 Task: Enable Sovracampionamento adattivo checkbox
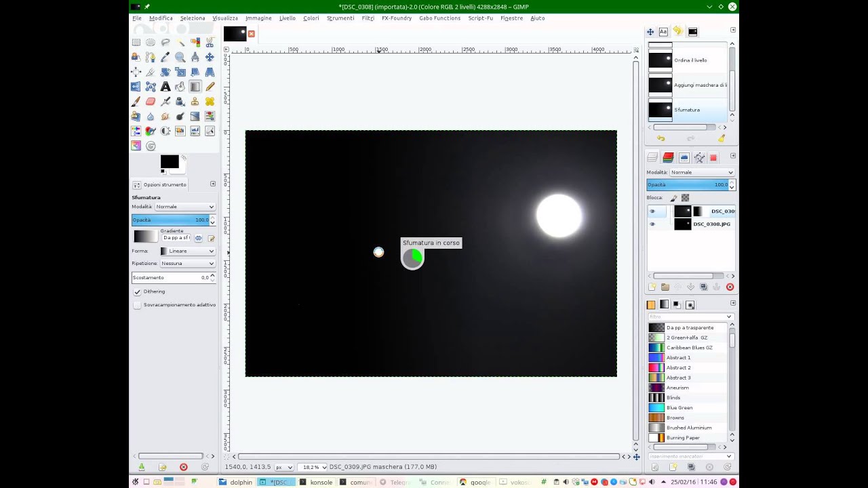(x=137, y=305)
